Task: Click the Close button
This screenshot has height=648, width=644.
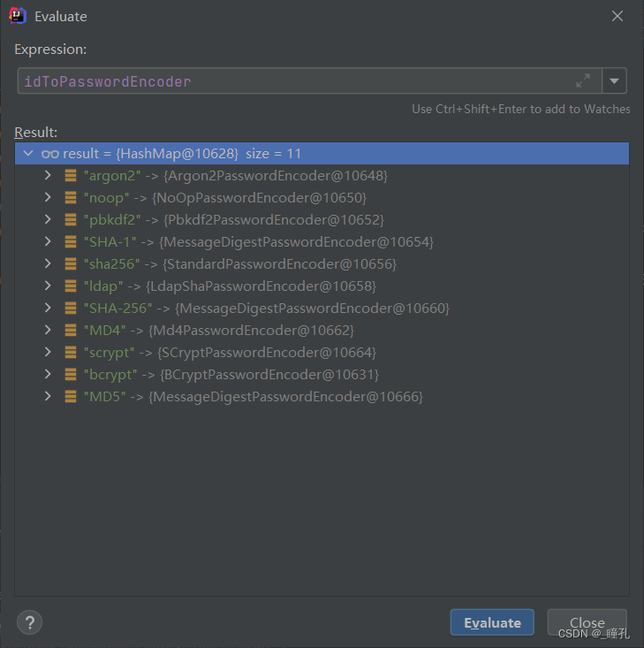Action: tap(587, 622)
